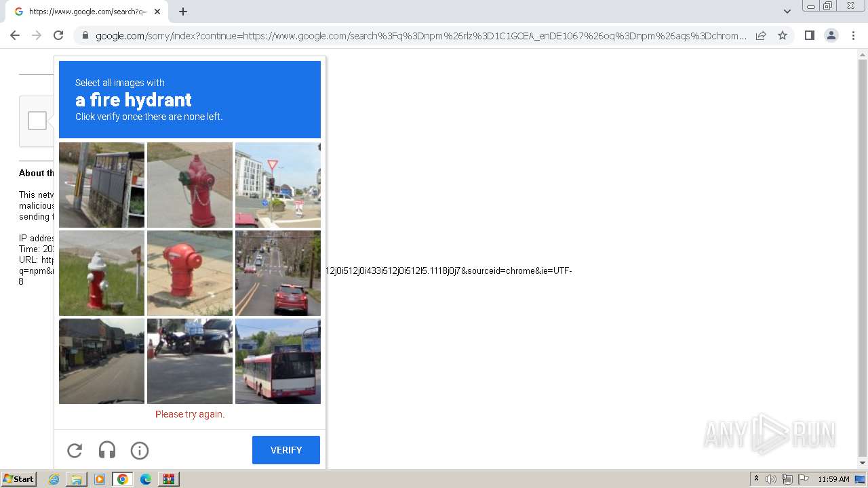Viewport: 868px width, 488px height.
Task: Open the reCAPTCHA help info icon
Action: pos(140,450)
